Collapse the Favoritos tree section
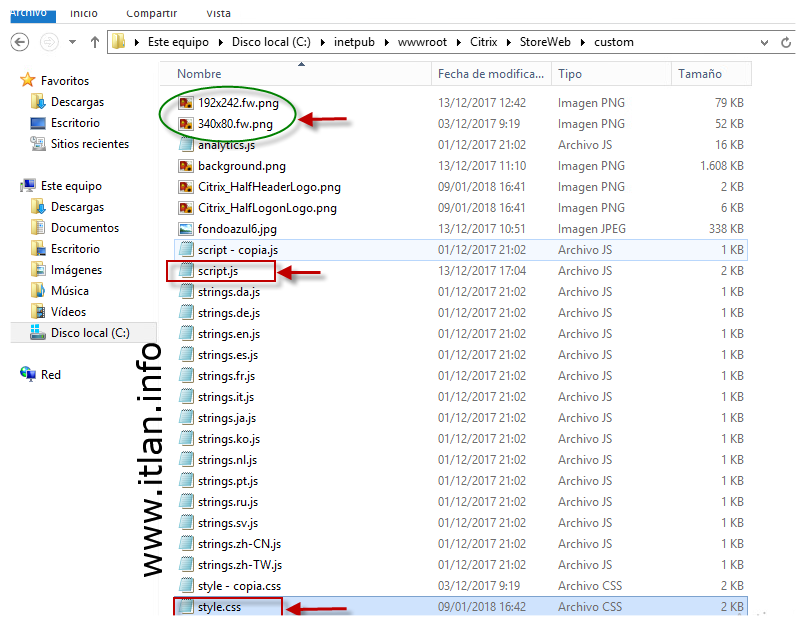806x626 pixels. click(x=13, y=81)
